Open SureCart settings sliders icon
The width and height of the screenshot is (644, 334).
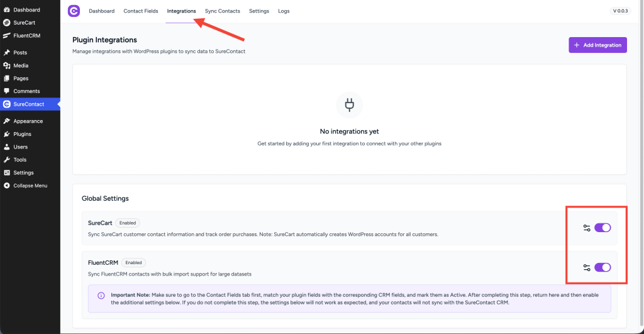click(587, 228)
